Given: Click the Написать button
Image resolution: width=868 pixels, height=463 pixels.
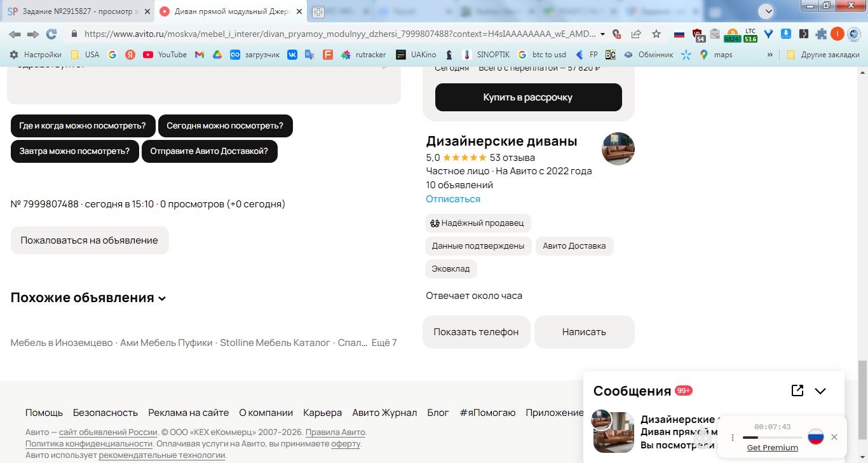Looking at the screenshot, I should [x=584, y=332].
